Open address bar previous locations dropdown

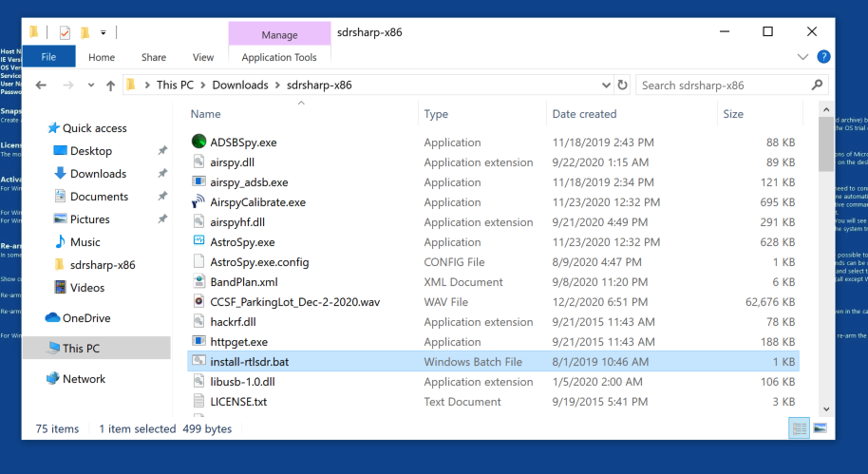click(606, 85)
